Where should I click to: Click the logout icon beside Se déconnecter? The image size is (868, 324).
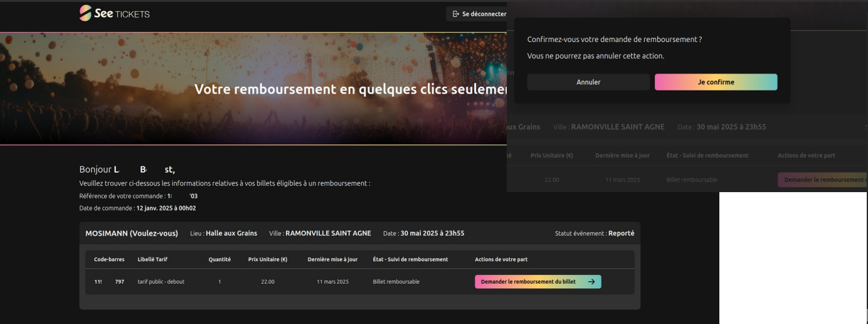[x=456, y=14]
